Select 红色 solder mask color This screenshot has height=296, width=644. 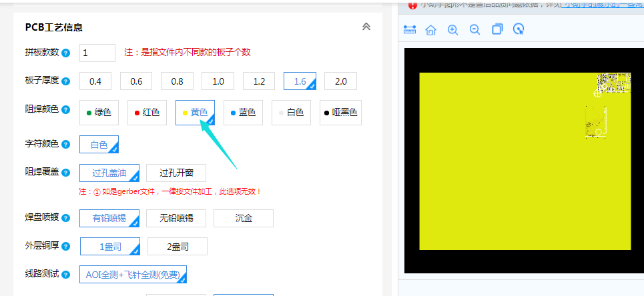point(146,113)
